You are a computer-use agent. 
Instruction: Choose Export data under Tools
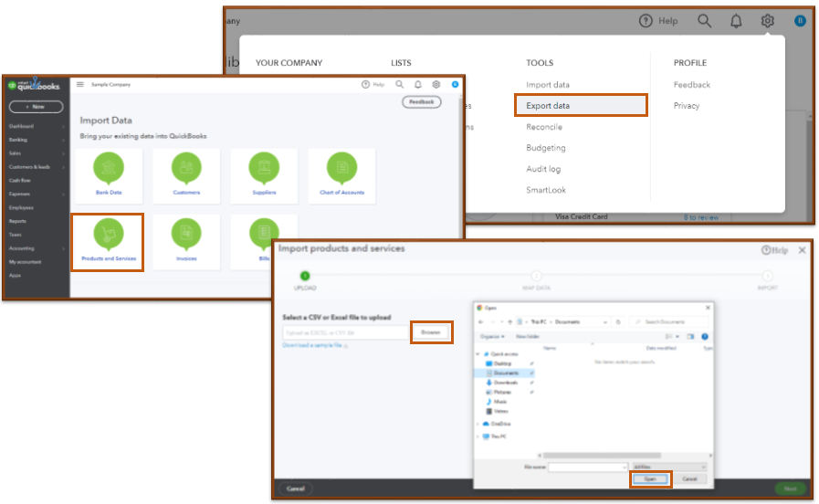581,106
